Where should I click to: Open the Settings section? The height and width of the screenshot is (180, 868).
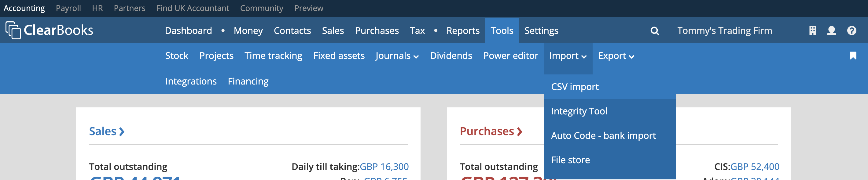(541, 31)
